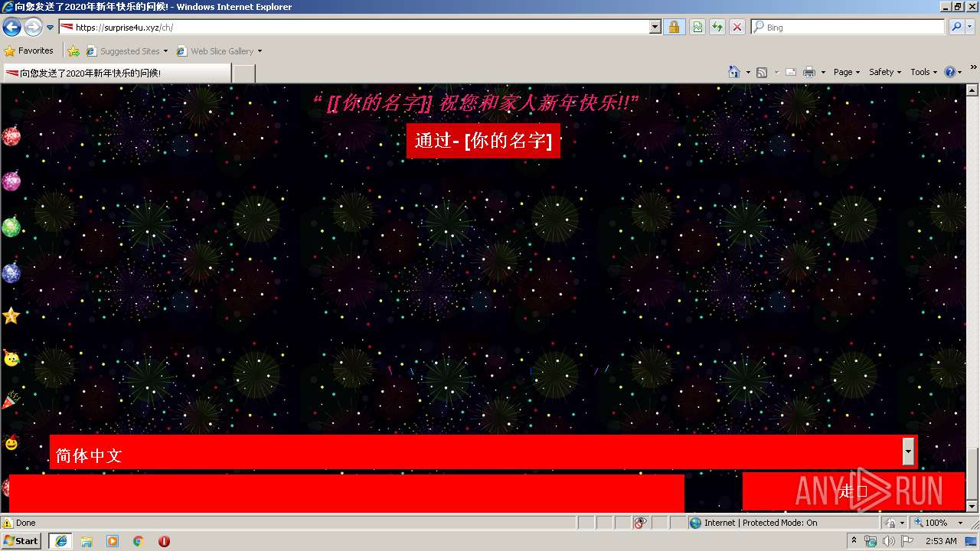Open the security report lock icon

click(x=674, y=28)
